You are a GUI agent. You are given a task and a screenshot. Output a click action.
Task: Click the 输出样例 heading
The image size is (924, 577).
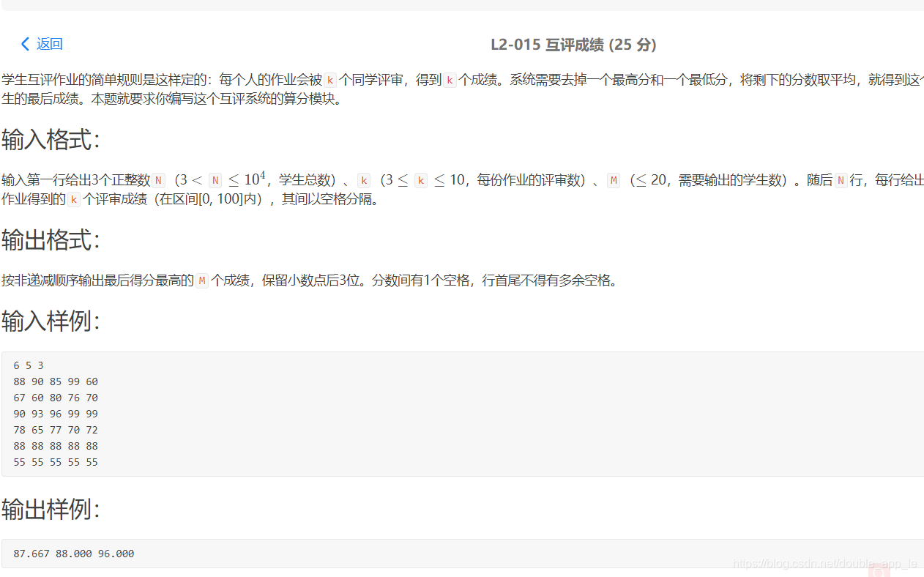pos(51,508)
